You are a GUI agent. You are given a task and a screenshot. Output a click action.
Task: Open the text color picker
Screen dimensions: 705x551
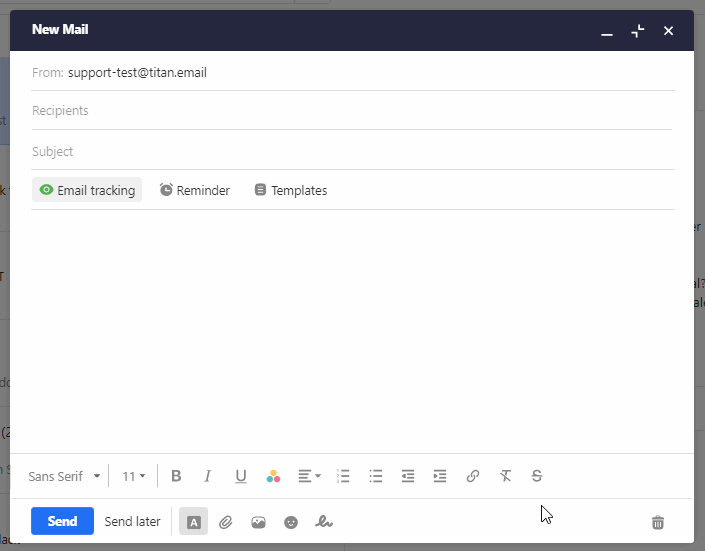click(273, 476)
